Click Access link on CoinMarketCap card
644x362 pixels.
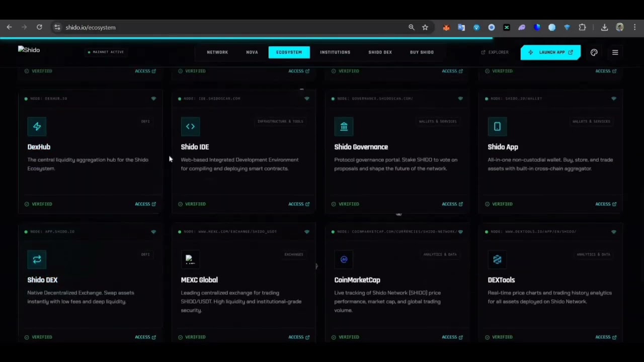(x=452, y=337)
